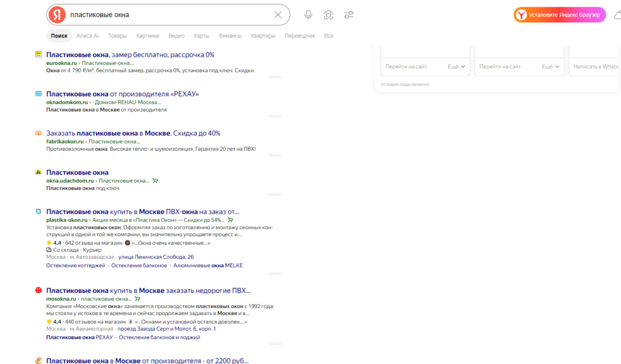Screen dimensions: 621x364
Task: Click mosokna.ru red favicon icon
Action: (38, 290)
